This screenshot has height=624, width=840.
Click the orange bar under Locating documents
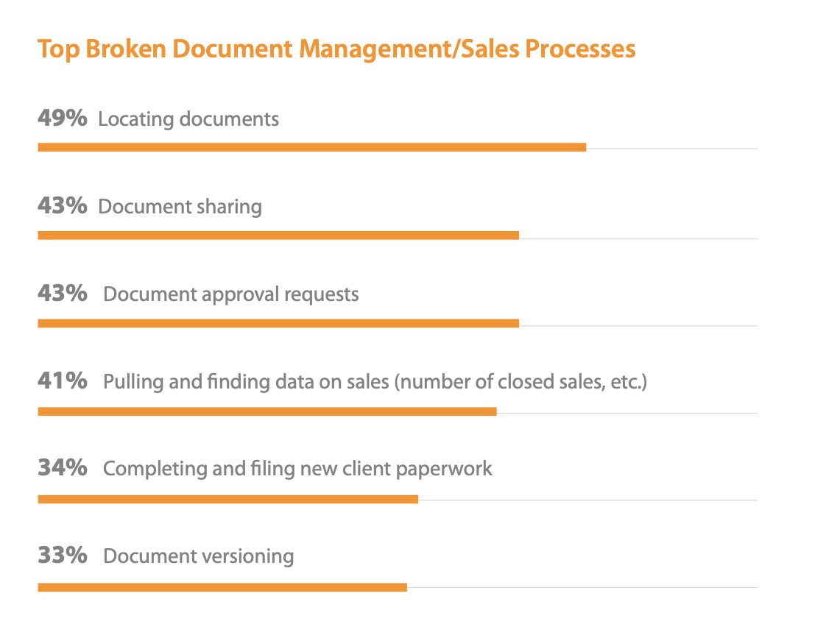coord(312,147)
